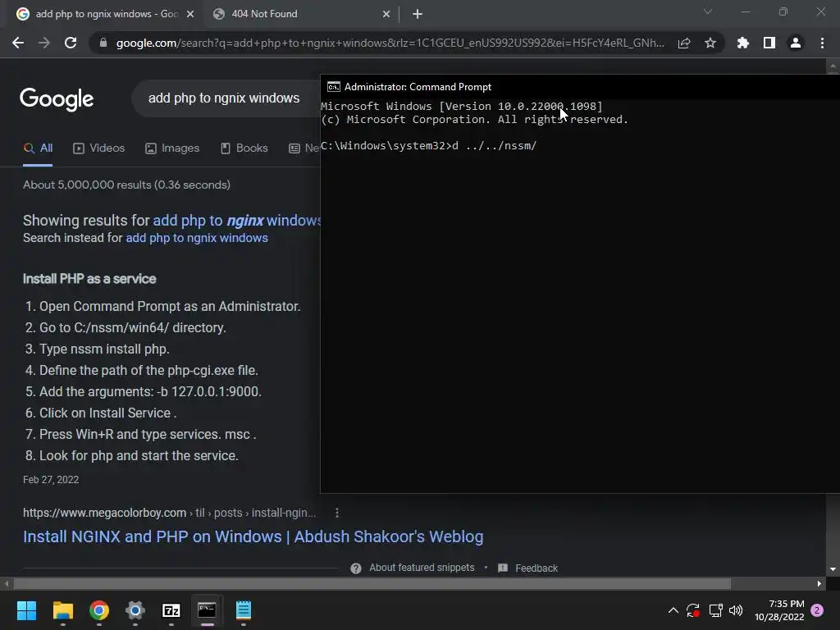Open the share page icon in address bar
The height and width of the screenshot is (630, 840).
click(x=684, y=43)
